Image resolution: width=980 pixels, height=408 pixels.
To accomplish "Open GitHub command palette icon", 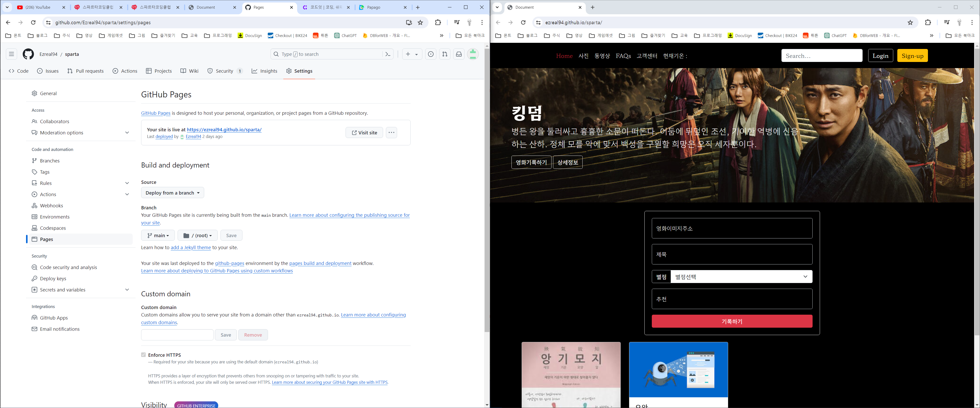I will click(x=388, y=54).
